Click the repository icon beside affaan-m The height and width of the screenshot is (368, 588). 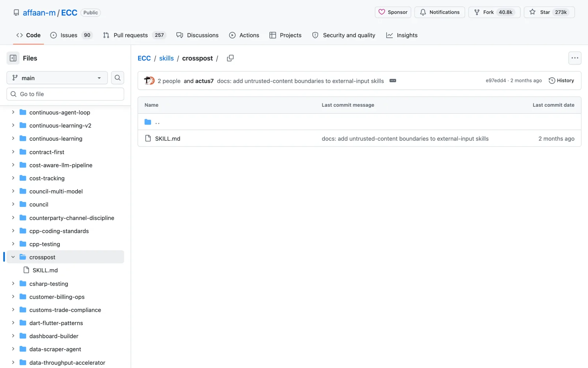(16, 13)
